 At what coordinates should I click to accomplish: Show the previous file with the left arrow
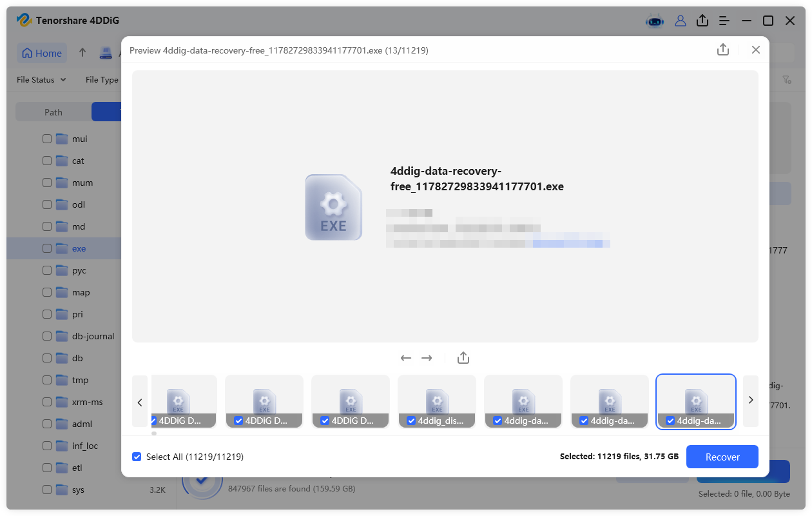click(x=406, y=358)
